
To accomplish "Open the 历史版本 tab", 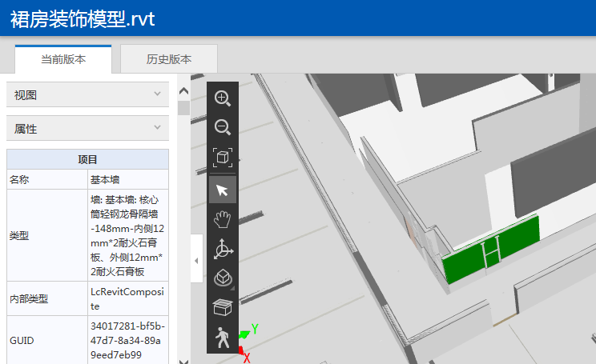I will [168, 59].
